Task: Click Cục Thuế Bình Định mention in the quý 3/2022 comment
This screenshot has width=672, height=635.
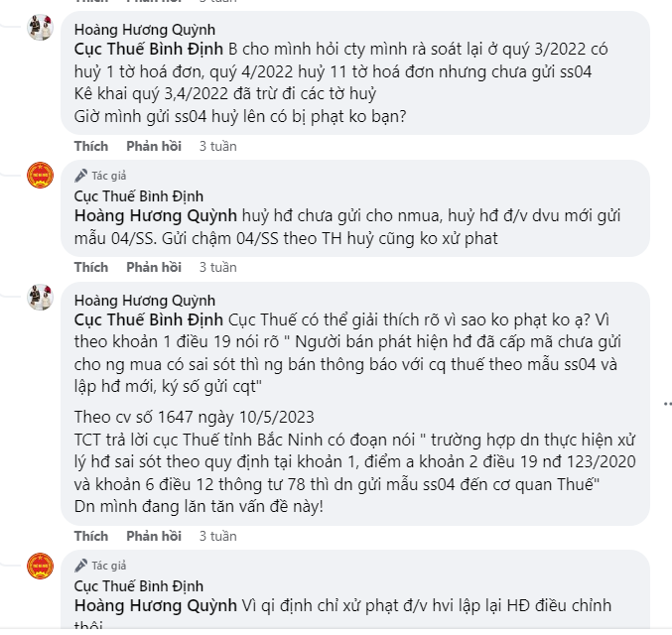Action: coord(150,49)
